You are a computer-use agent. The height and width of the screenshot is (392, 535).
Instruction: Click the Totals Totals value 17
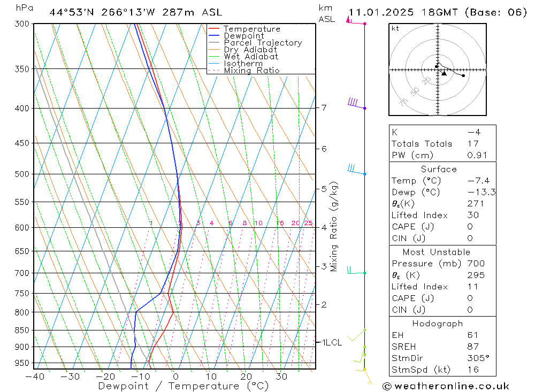pos(473,144)
